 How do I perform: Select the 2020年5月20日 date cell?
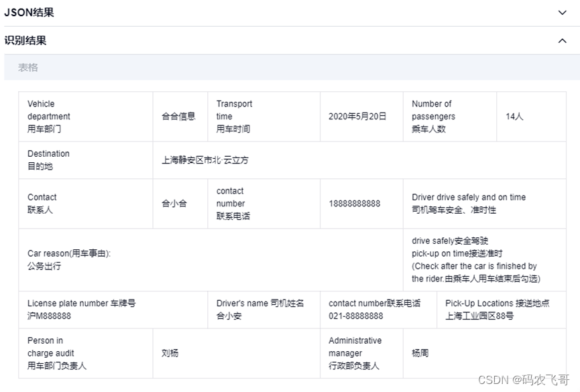click(x=361, y=117)
